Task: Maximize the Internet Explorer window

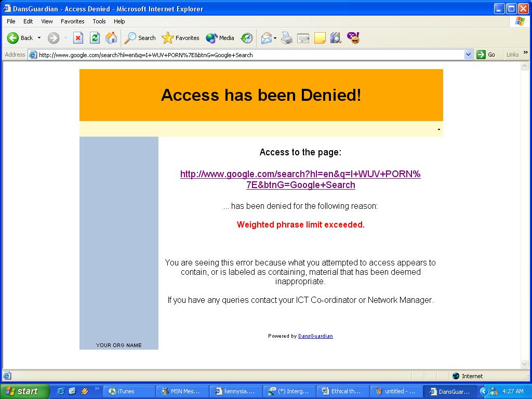Action: click(x=511, y=8)
